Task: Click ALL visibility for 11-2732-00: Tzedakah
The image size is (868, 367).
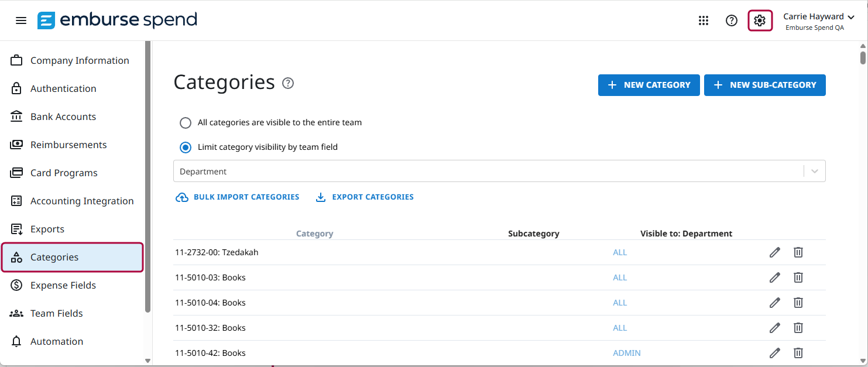Action: point(620,252)
